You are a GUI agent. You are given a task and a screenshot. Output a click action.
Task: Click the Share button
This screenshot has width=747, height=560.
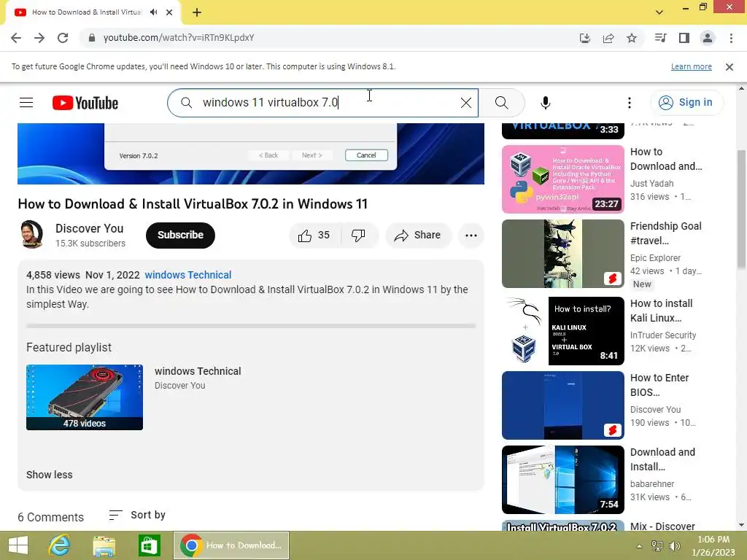point(418,236)
